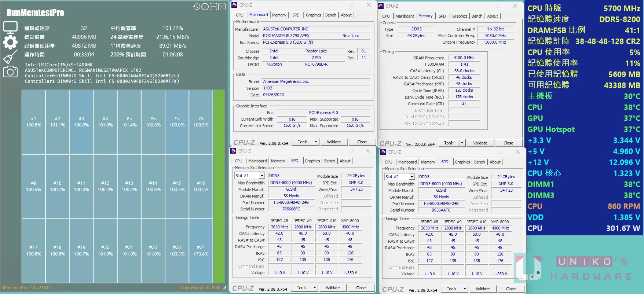This screenshot has width=644, height=294.
Task: Click the DDR5-8200 memory speed reading
Action: click(620, 19)
